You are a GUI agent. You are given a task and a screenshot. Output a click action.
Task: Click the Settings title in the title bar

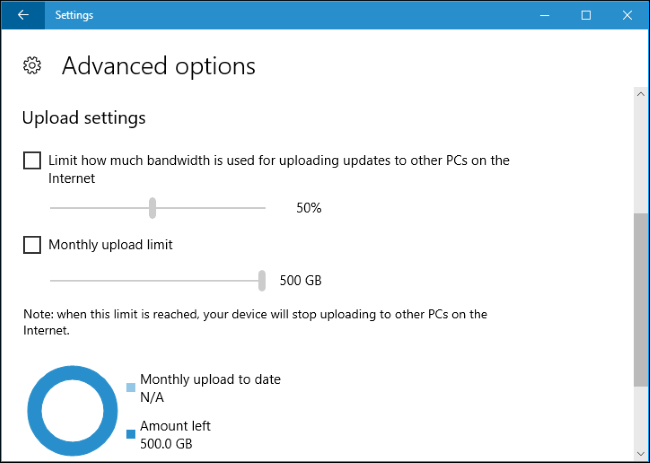pyautogui.click(x=76, y=15)
